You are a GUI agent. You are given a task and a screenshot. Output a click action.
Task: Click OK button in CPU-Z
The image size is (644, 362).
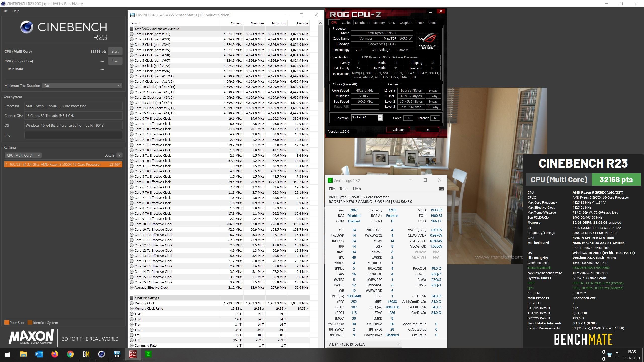(427, 130)
